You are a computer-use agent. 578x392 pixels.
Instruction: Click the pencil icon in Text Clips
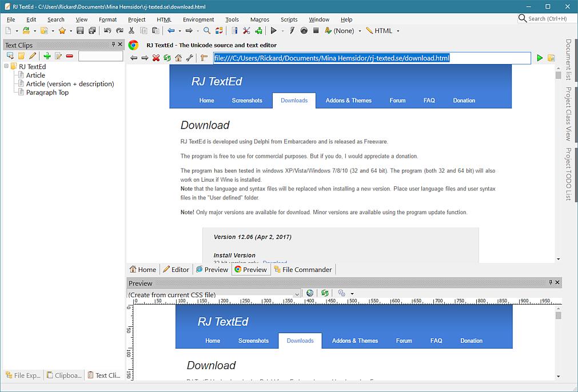[33, 56]
